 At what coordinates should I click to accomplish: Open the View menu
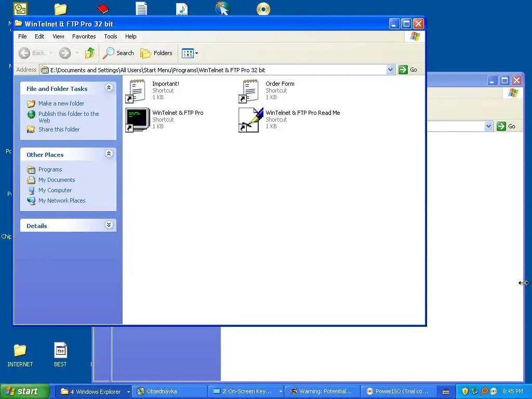[x=58, y=36]
